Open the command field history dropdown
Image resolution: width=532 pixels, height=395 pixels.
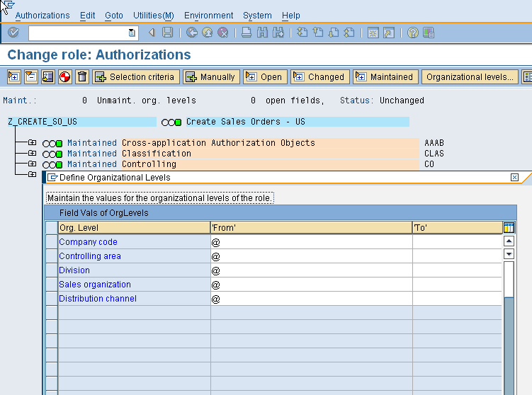point(132,33)
